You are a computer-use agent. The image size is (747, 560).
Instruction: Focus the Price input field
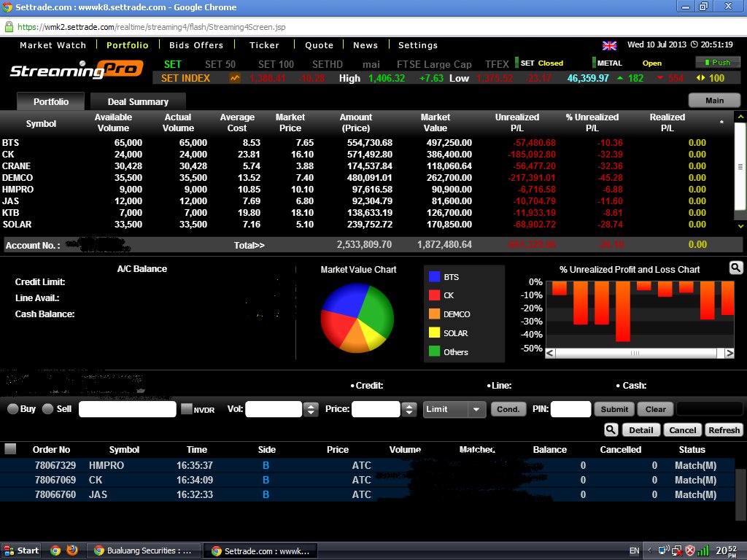pyautogui.click(x=376, y=409)
